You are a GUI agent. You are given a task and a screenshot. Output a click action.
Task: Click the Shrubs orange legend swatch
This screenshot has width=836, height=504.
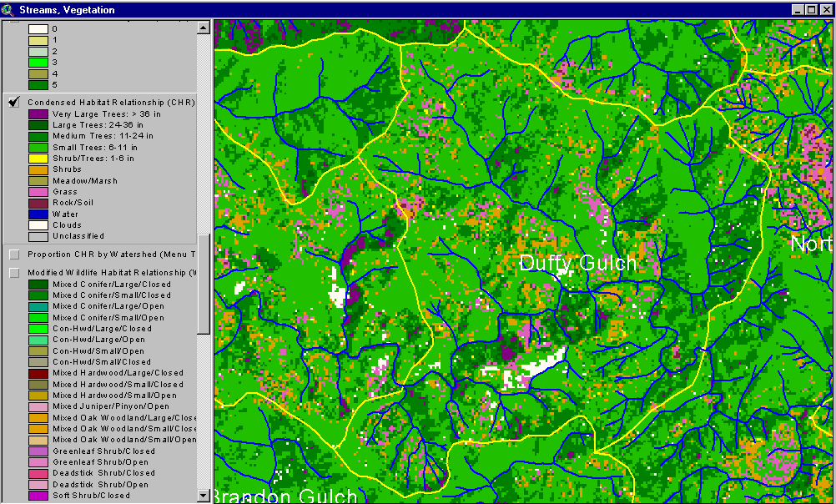click(38, 169)
